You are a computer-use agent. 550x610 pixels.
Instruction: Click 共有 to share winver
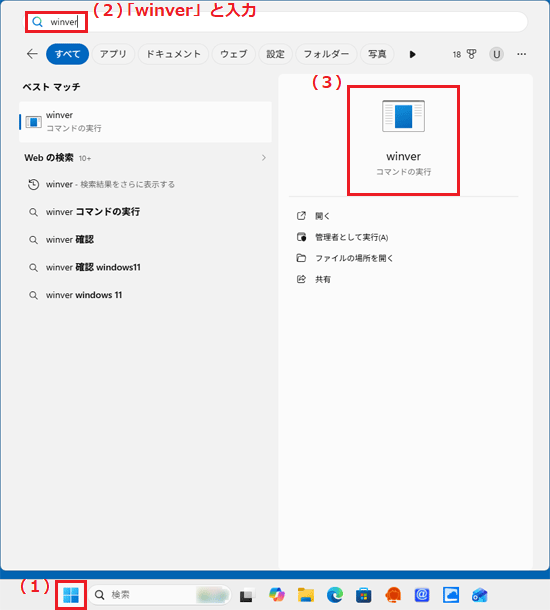point(323,279)
